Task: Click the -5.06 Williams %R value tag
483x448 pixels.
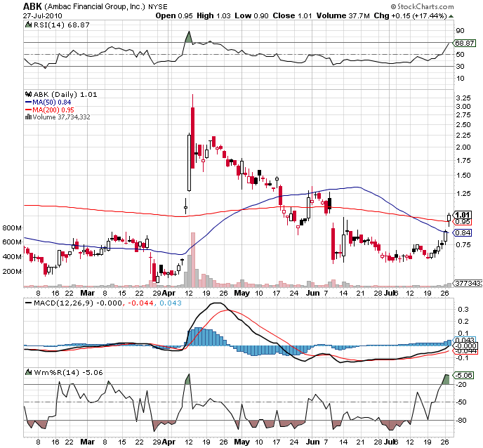Action: pyautogui.click(x=464, y=375)
